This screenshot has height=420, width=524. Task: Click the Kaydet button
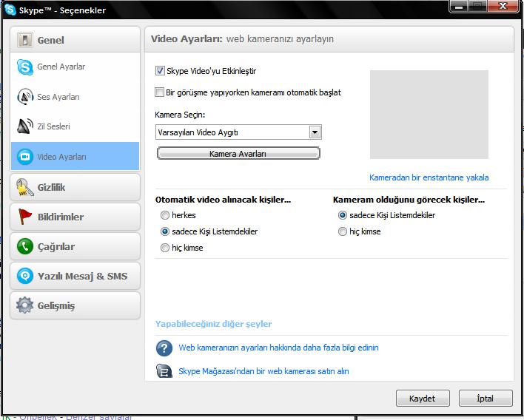[x=423, y=399]
